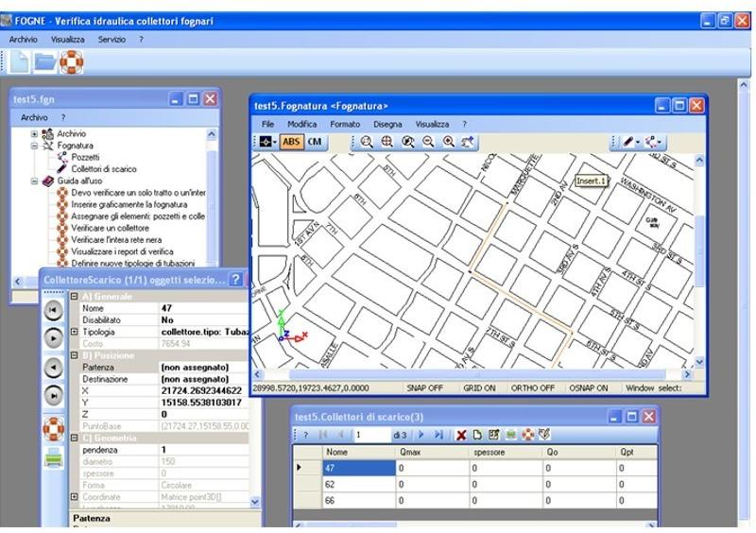Open file using the folder icon
The width and height of the screenshot is (756, 533).
point(45,62)
